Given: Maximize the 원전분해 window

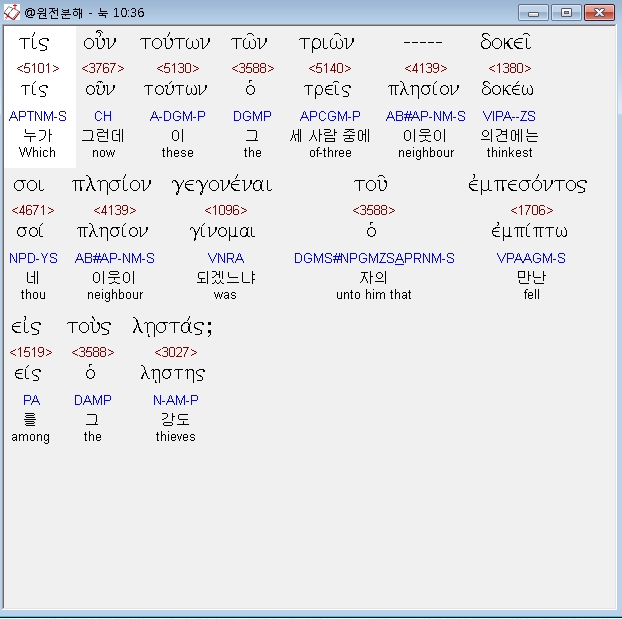Looking at the screenshot, I should [x=566, y=13].
